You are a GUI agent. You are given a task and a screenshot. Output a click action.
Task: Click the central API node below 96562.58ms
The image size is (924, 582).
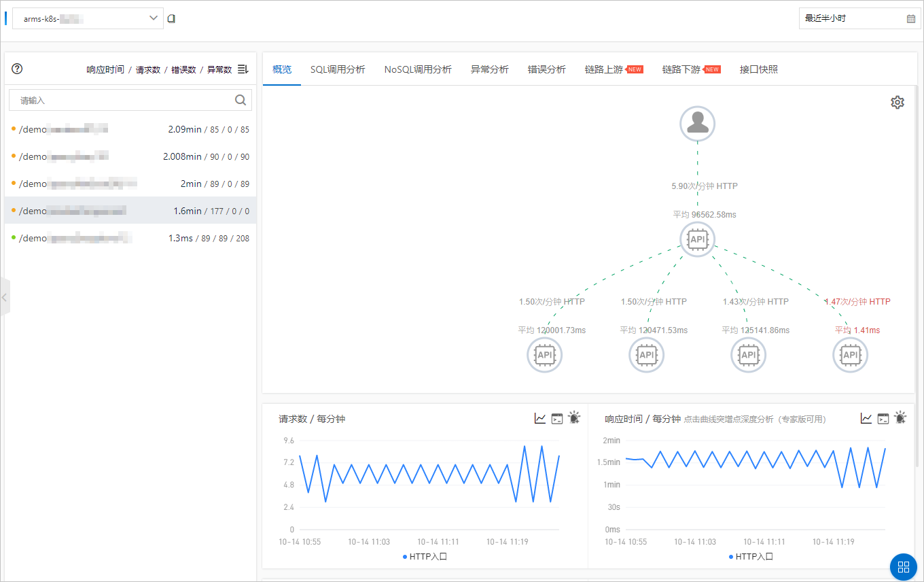pyautogui.click(x=698, y=239)
